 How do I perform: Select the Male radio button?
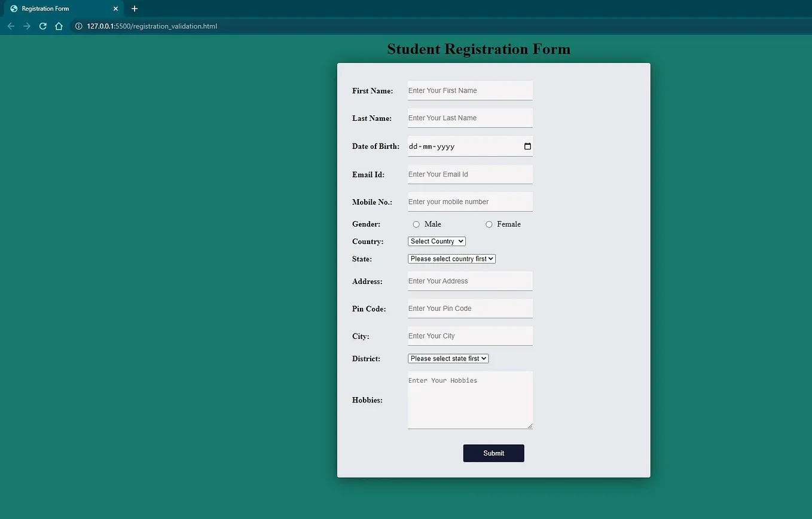click(416, 224)
